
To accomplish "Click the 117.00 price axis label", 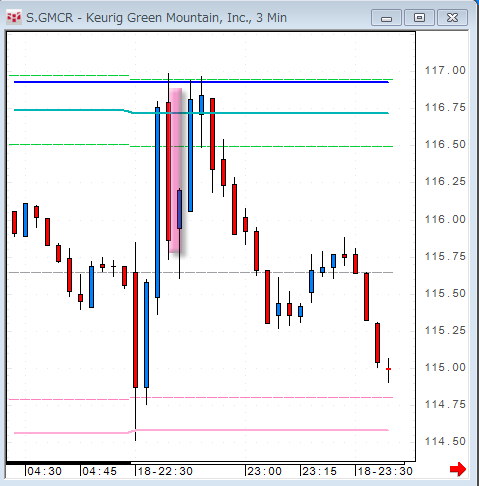I will point(445,70).
